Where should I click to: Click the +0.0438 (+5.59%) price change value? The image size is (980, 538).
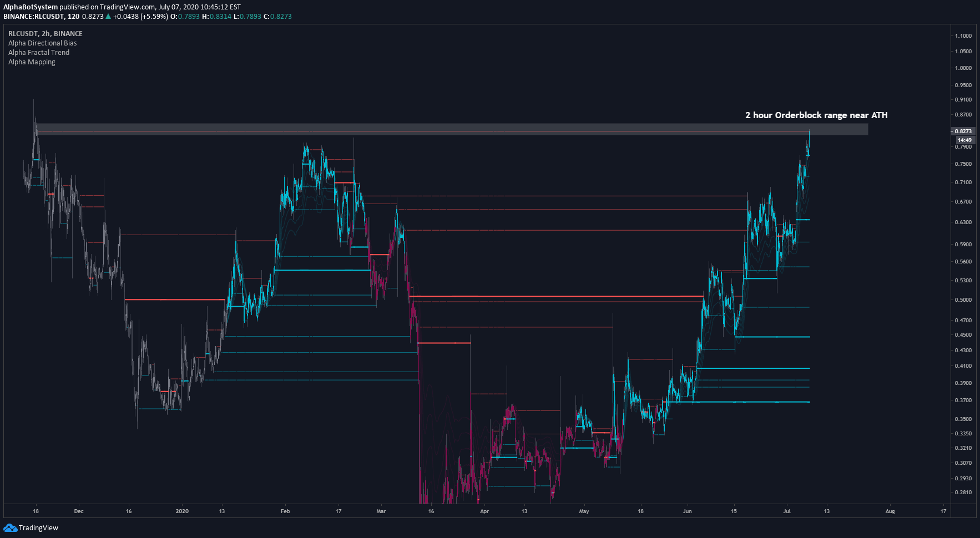140,17
